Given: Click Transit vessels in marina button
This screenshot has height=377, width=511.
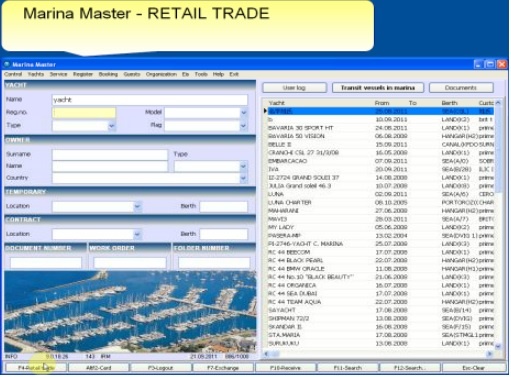Looking at the screenshot, I should click(x=378, y=88).
